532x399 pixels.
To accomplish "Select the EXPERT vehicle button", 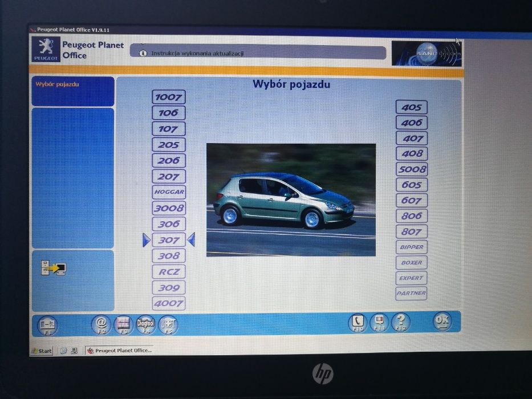I will click(412, 278).
